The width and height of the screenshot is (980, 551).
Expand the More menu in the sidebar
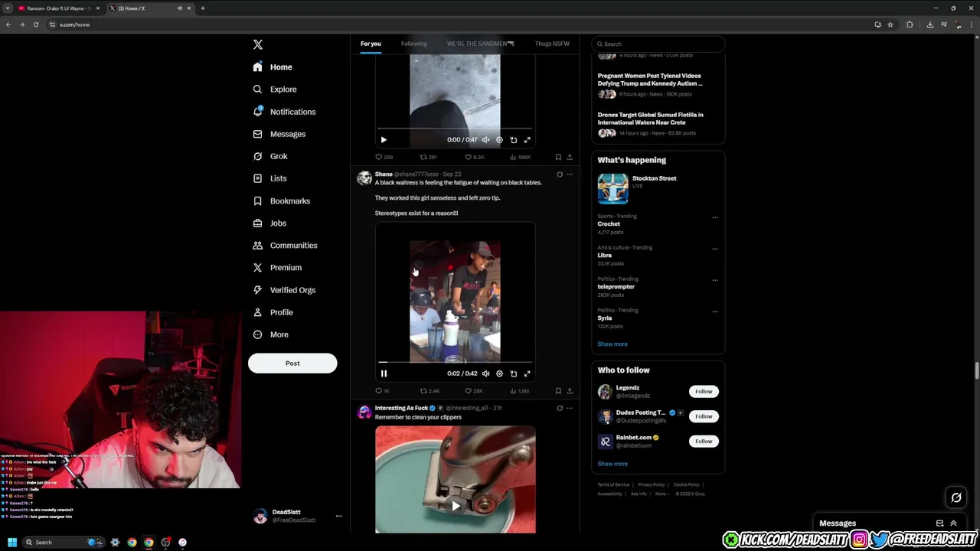(270, 334)
